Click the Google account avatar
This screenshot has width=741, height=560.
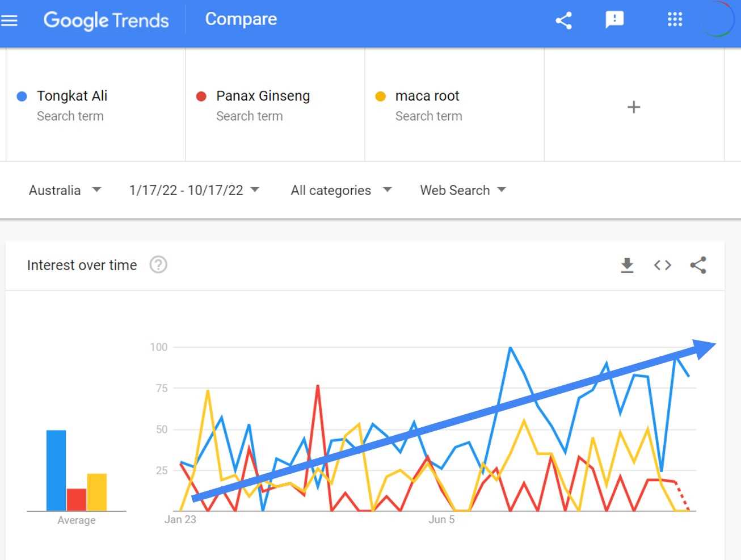pos(718,20)
